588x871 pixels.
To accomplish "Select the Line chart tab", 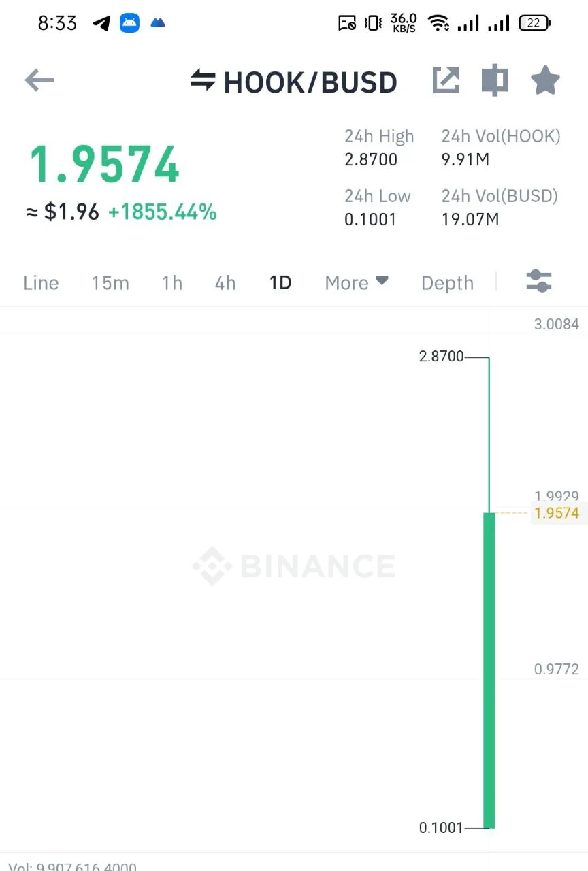I will pyautogui.click(x=41, y=283).
